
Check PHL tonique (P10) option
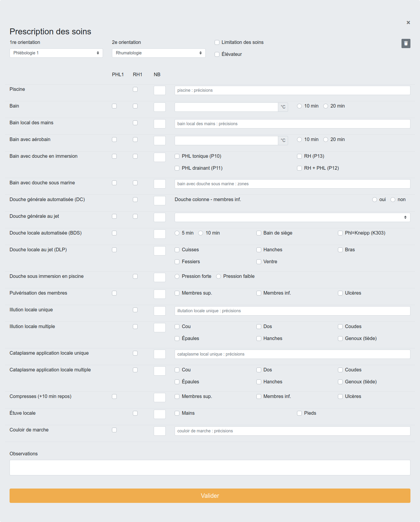click(177, 156)
